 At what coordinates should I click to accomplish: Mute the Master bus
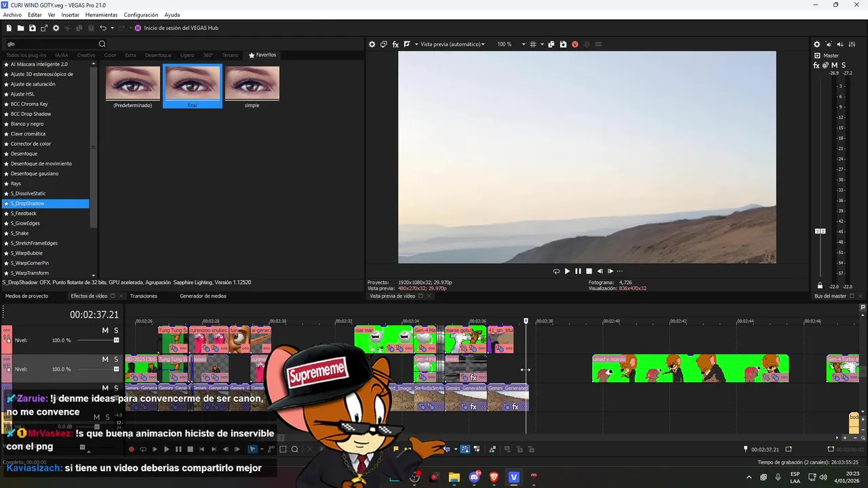pyautogui.click(x=834, y=65)
